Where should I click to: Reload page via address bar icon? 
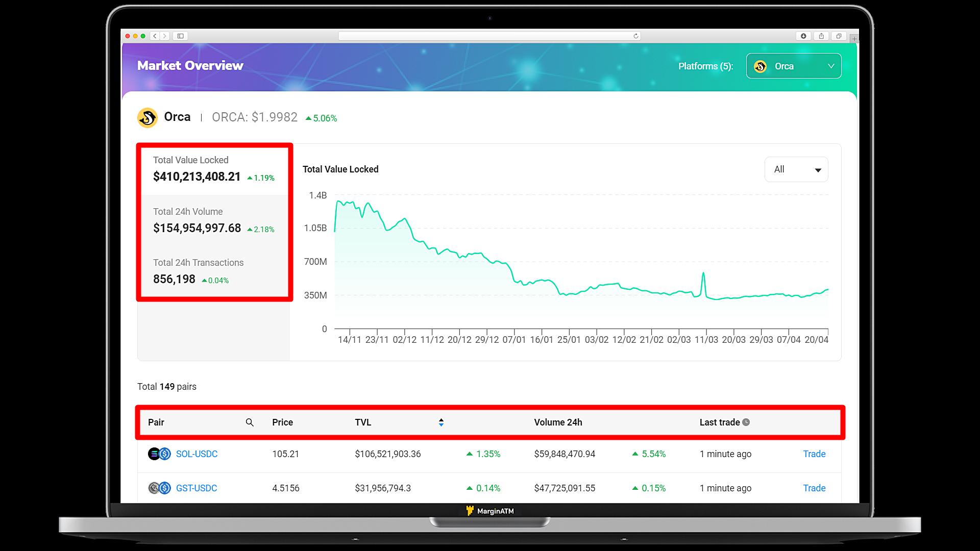(635, 36)
